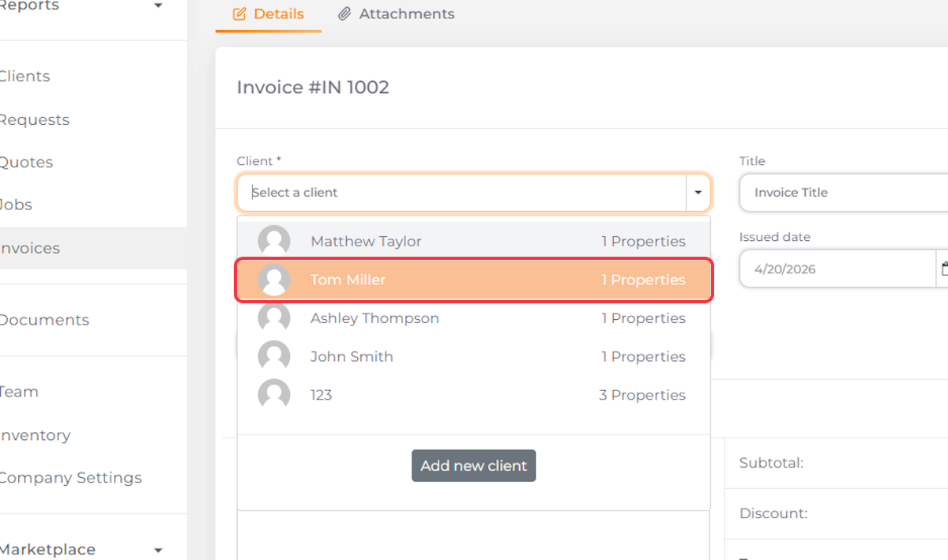Switch to the Attachments tab
Screen dimensions: 948x560
coord(397,14)
